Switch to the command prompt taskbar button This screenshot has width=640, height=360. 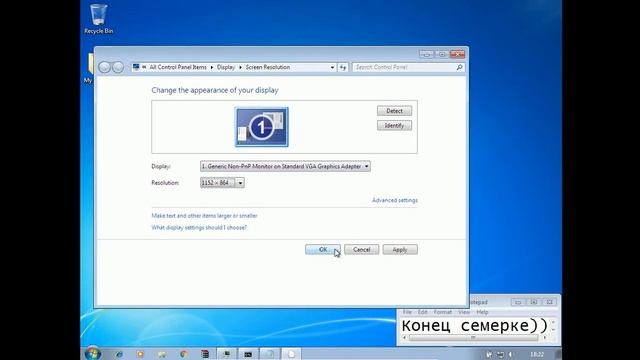[248, 354]
